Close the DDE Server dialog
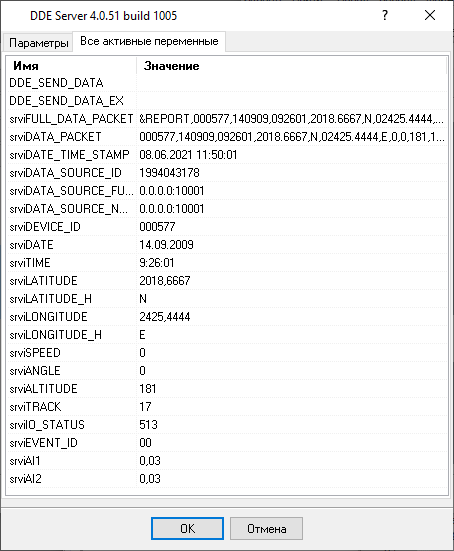454x551 pixels. pyautogui.click(x=430, y=15)
